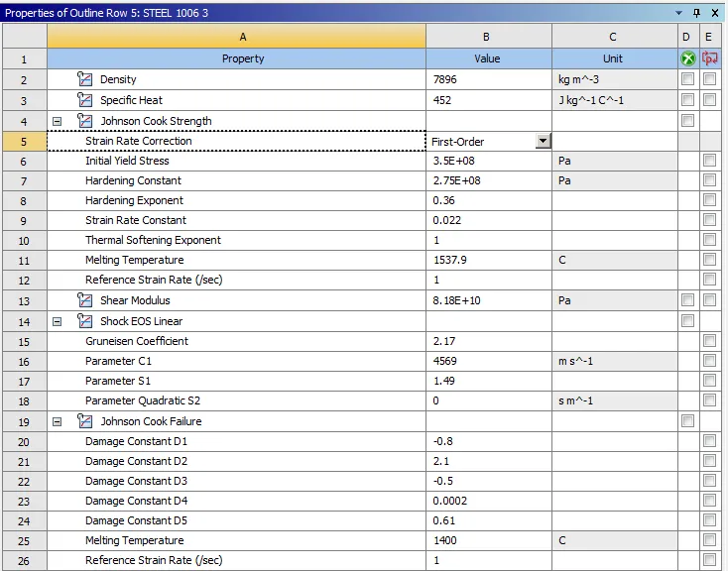The width and height of the screenshot is (728, 571).
Task: Click the Unit column title
Action: point(615,58)
